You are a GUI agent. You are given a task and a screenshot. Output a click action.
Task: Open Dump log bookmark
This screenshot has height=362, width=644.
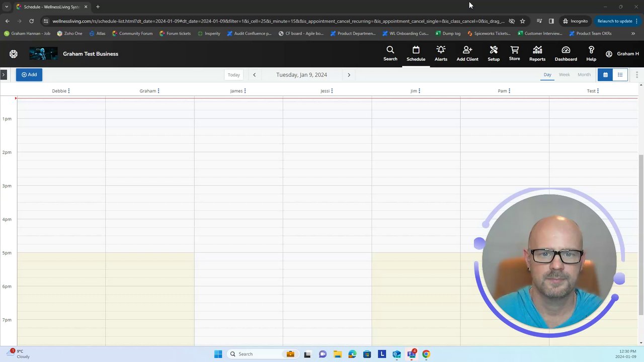[448, 34]
